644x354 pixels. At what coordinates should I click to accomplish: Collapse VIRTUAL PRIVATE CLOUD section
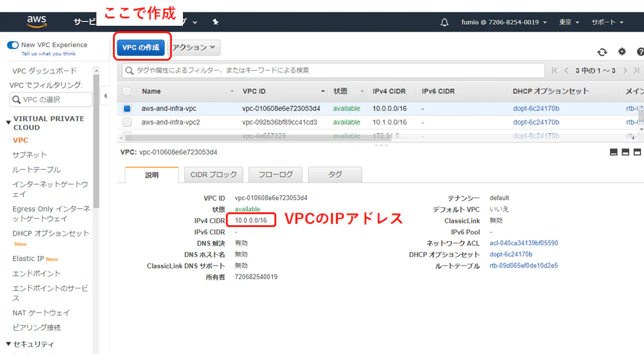pyautogui.click(x=8, y=123)
